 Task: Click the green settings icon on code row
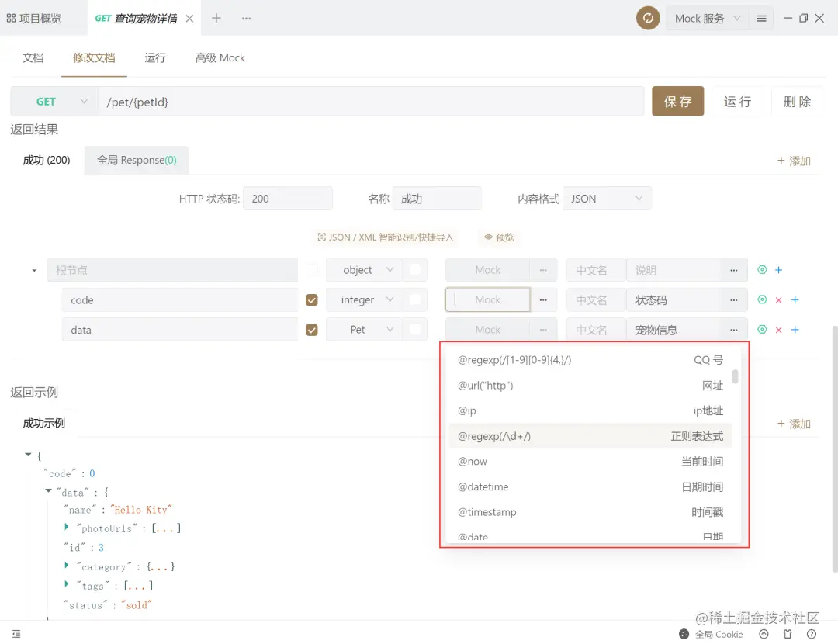coord(762,299)
